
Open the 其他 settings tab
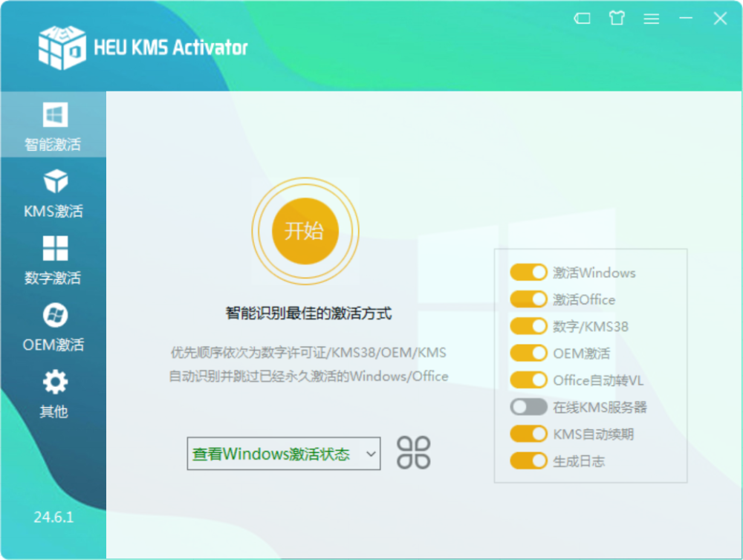(x=53, y=394)
